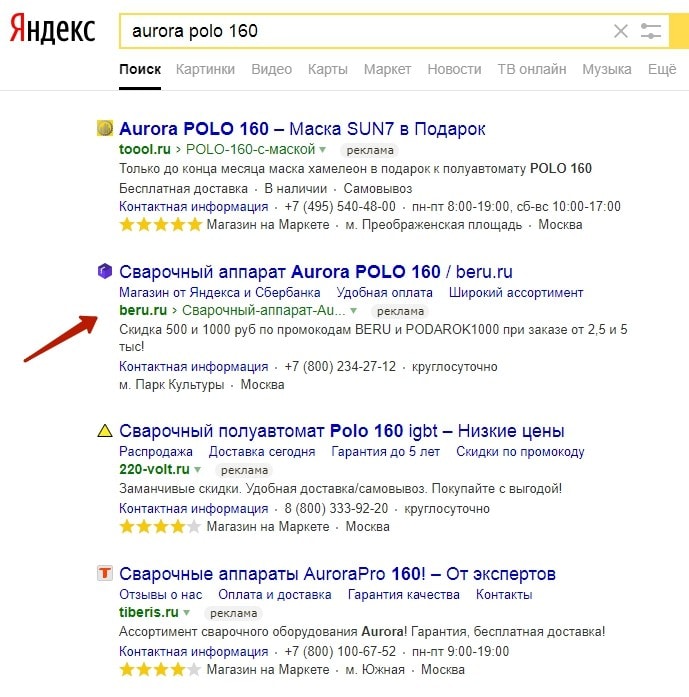This screenshot has height=697, width=689.
Task: Open the Aurora POLO 160 – Маска SUN7 result
Action: [302, 129]
